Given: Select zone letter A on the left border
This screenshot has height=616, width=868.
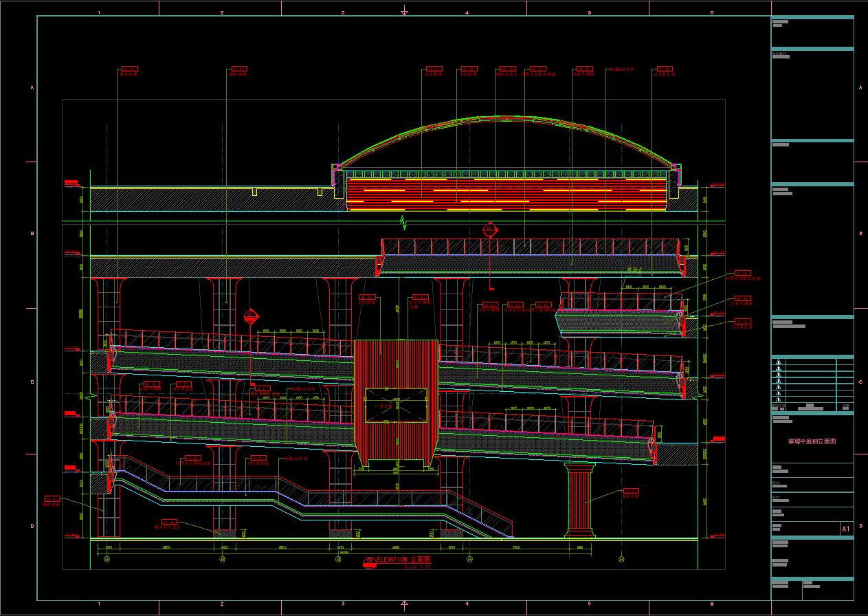Looking at the screenshot, I should click(32, 88).
